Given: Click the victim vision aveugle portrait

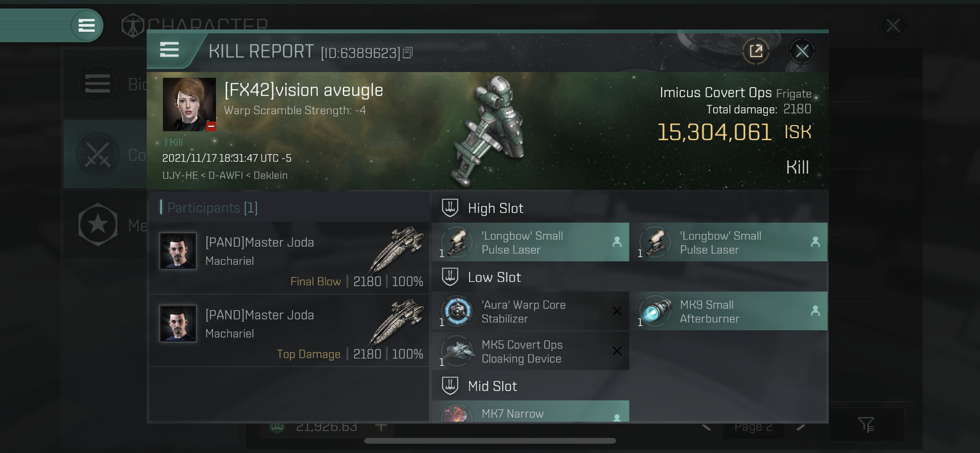Looking at the screenshot, I should tap(189, 105).
